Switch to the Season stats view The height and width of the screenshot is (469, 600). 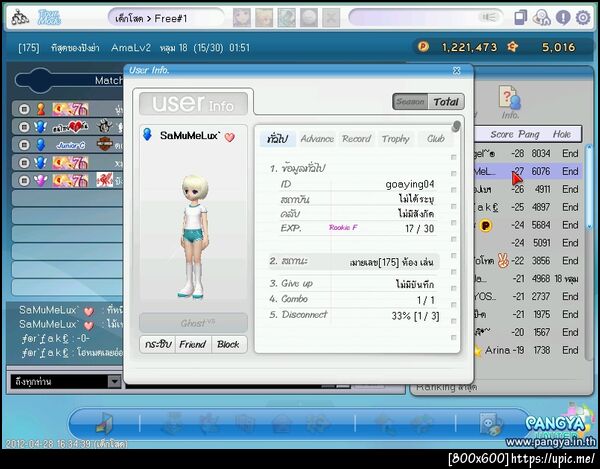pos(411,102)
